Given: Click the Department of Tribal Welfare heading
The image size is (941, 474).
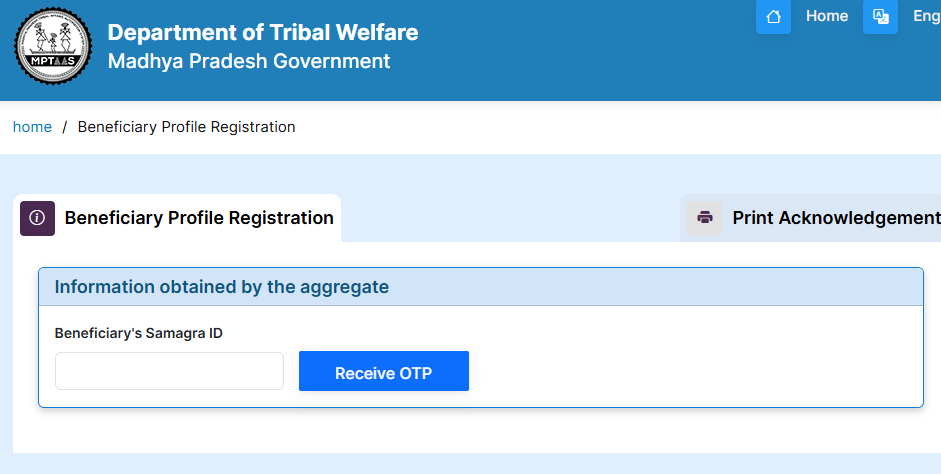Looking at the screenshot, I should tap(263, 32).
